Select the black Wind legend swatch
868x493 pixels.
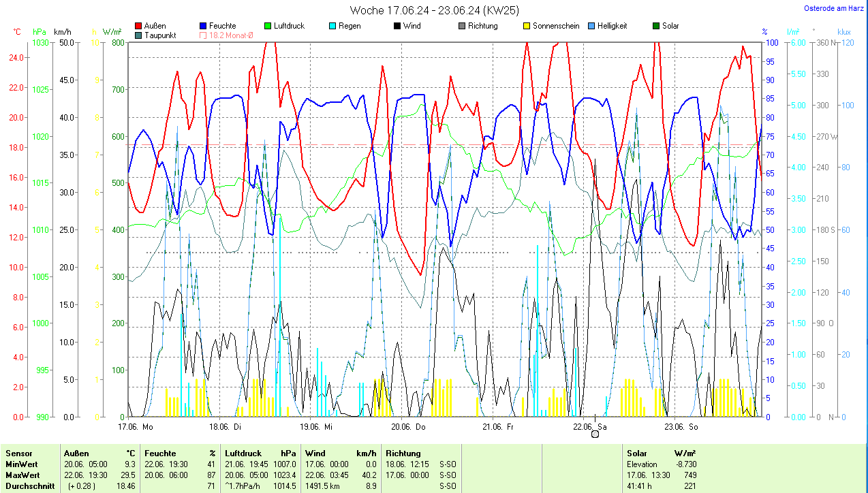(x=397, y=27)
